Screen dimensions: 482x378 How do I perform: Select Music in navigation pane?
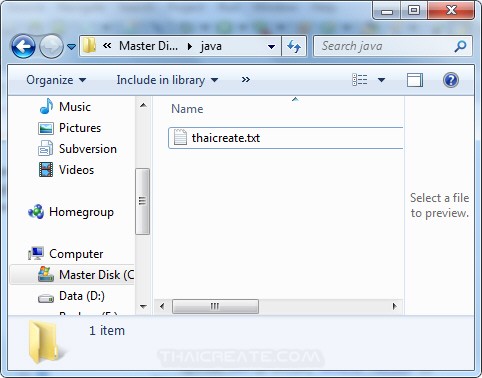[75, 107]
